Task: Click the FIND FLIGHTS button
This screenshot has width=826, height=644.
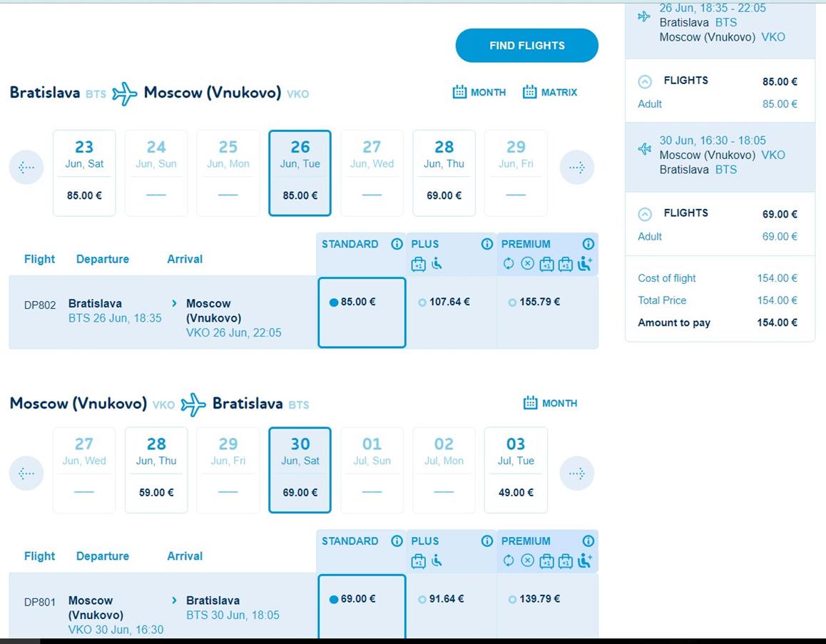Action: click(527, 45)
